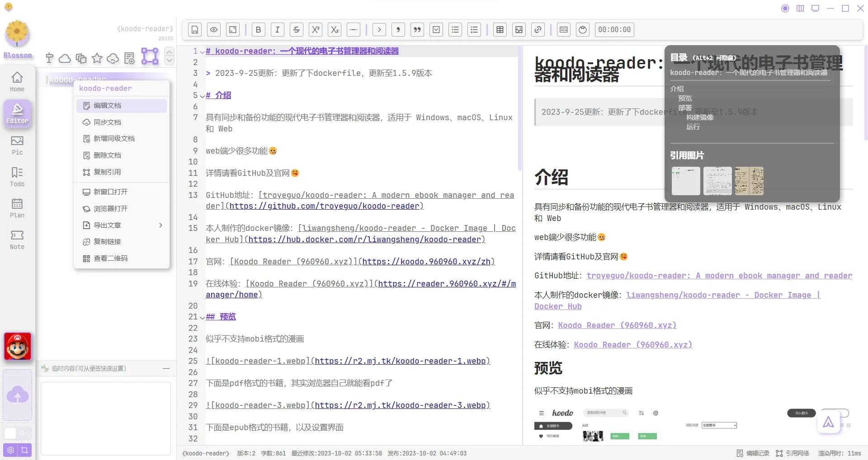
Task: Click the cloud upload drop area
Action: point(18,395)
